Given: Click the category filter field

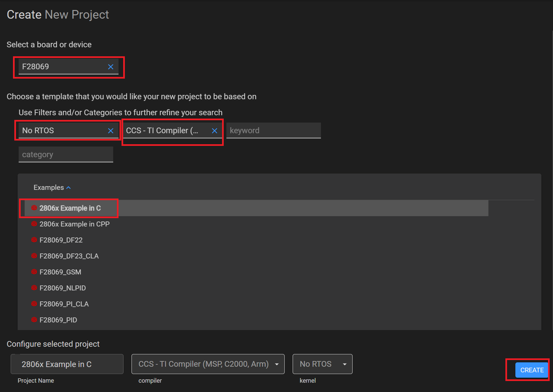Looking at the screenshot, I should point(66,155).
